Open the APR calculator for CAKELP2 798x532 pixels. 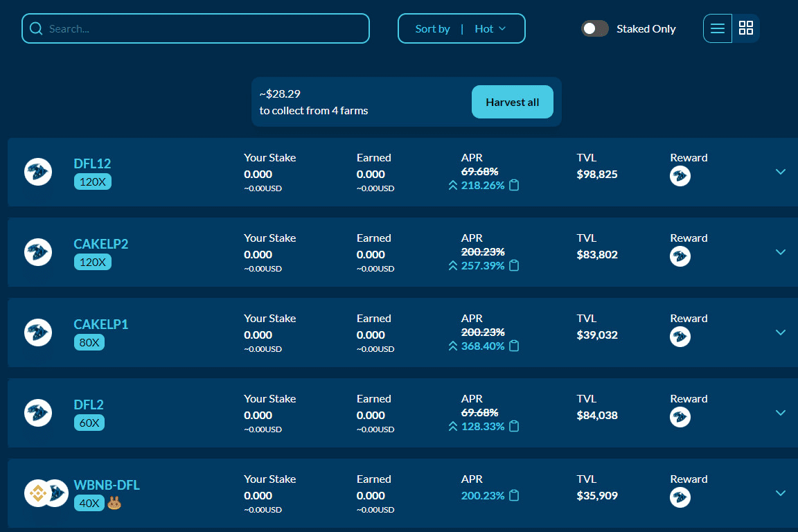point(514,265)
